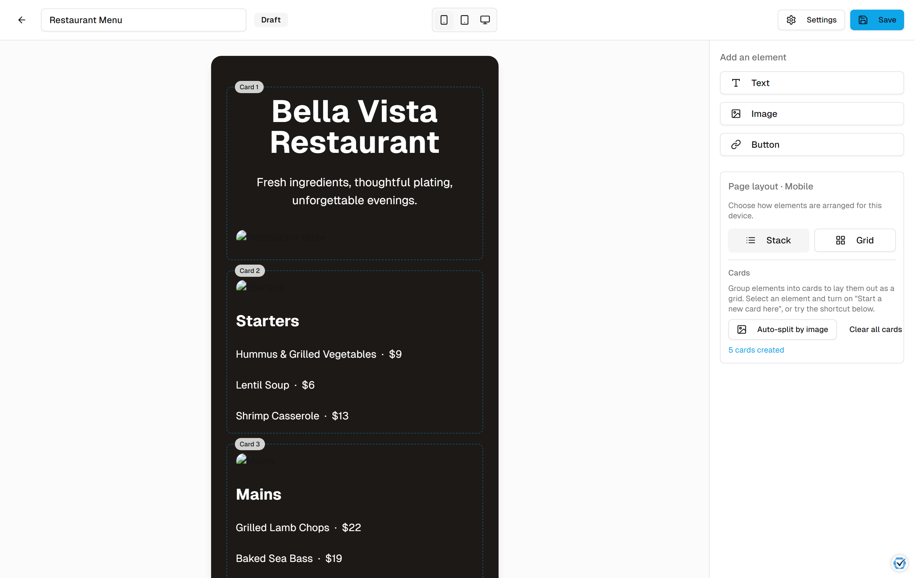Switch to desktop device preview
Image resolution: width=924 pixels, height=578 pixels.
coord(485,20)
